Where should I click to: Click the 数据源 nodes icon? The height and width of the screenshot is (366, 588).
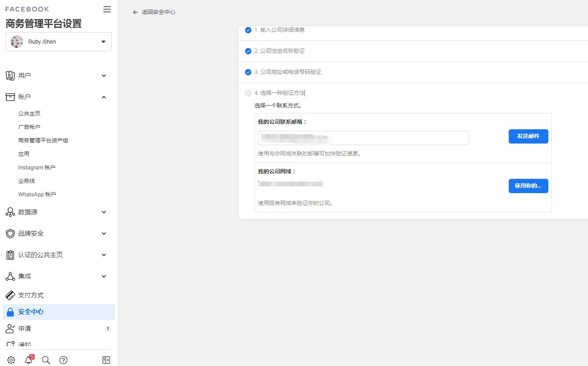(x=10, y=212)
